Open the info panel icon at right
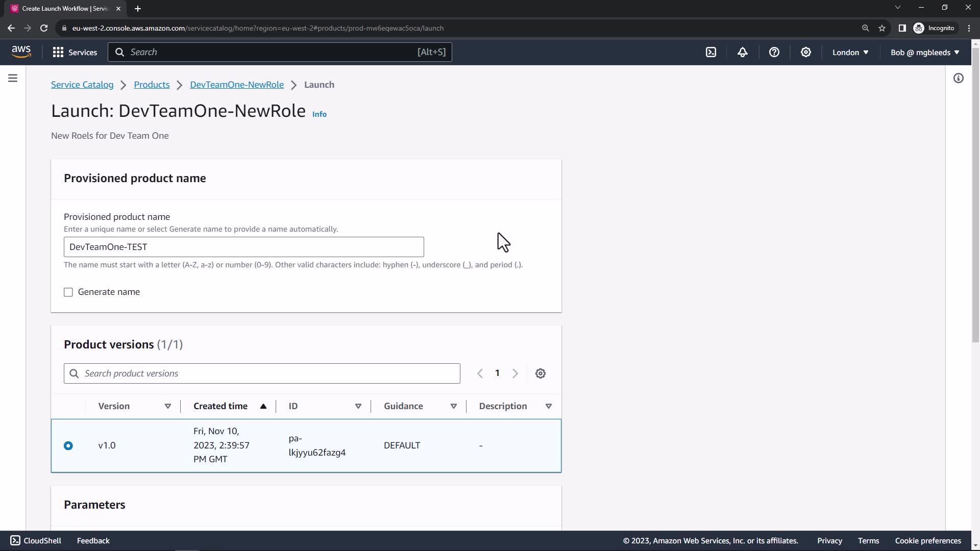This screenshot has height=551, width=980. click(x=959, y=78)
